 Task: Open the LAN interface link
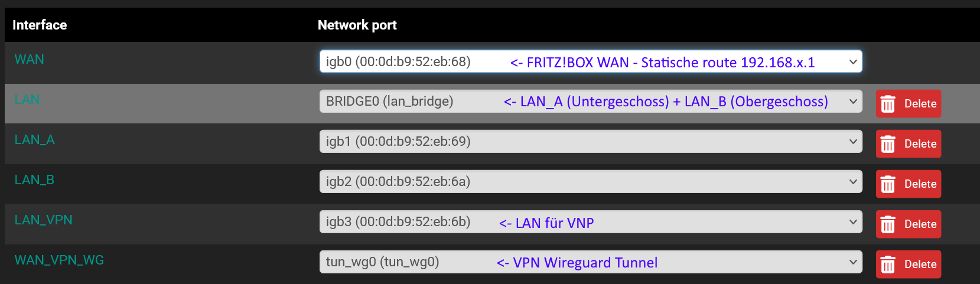pyautogui.click(x=27, y=99)
